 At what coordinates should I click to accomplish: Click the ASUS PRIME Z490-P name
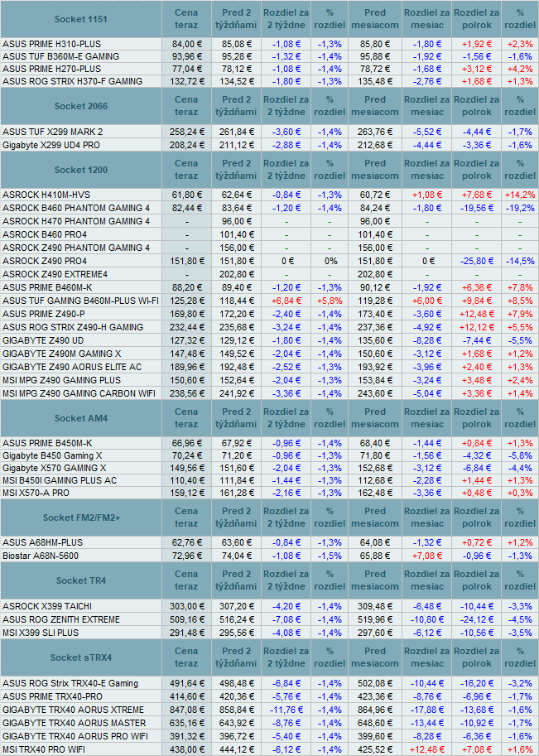click(43, 314)
